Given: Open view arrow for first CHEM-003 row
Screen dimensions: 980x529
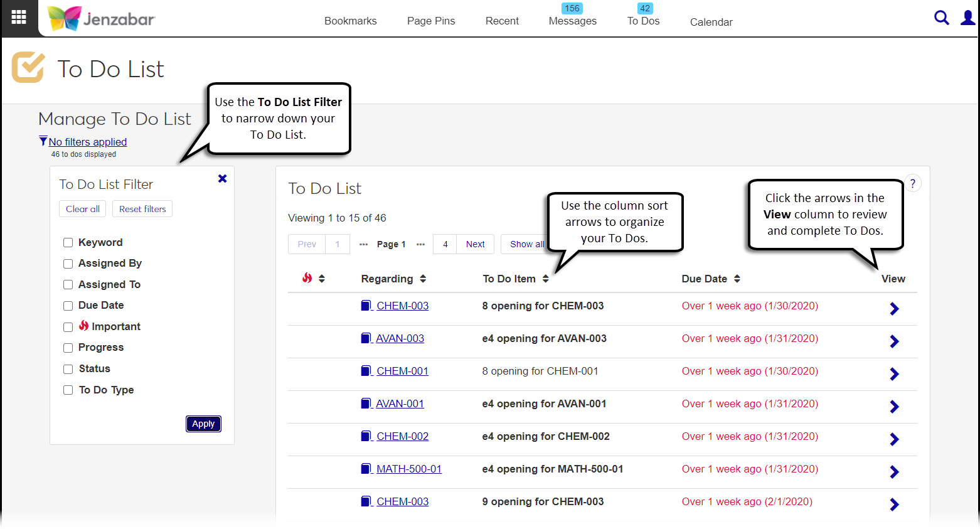Looking at the screenshot, I should [x=894, y=309].
